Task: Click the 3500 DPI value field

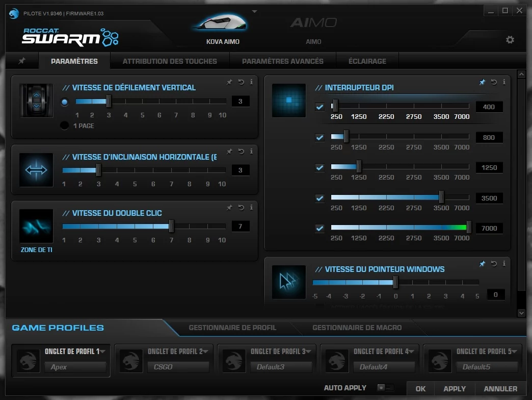Action: tap(489, 198)
